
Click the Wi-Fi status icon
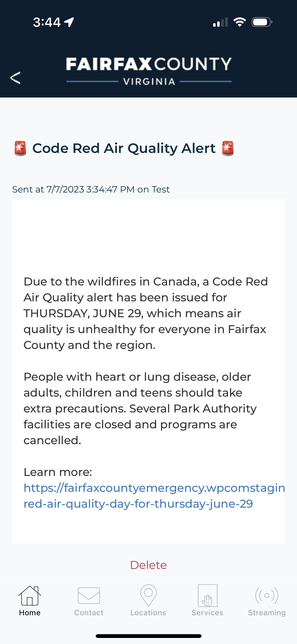point(240,22)
